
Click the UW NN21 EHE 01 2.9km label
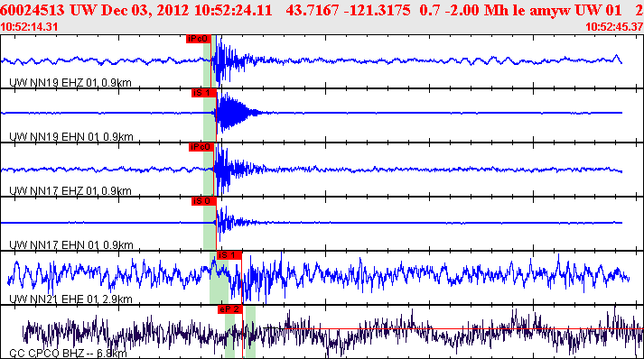tap(70, 299)
